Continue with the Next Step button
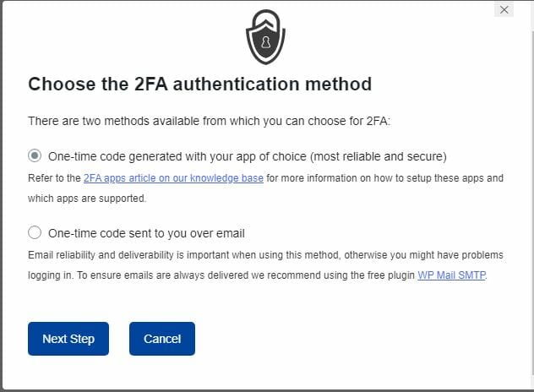This screenshot has width=534, height=392. point(68,339)
